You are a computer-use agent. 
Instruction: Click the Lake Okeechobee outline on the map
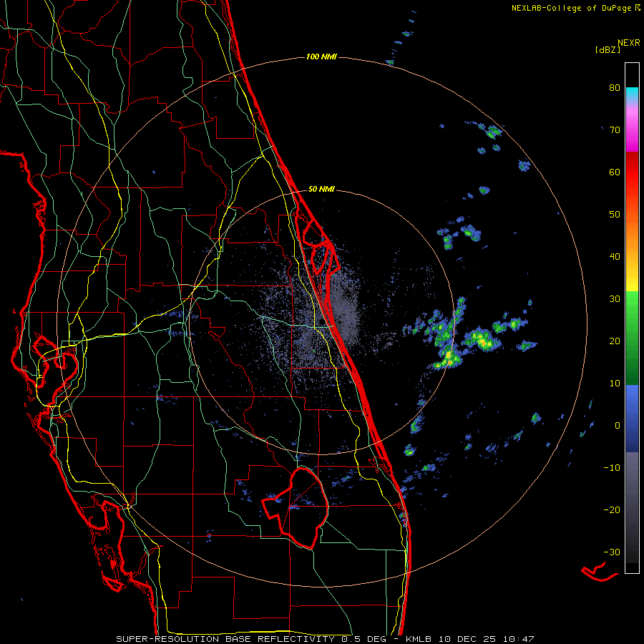pyautogui.click(x=296, y=507)
